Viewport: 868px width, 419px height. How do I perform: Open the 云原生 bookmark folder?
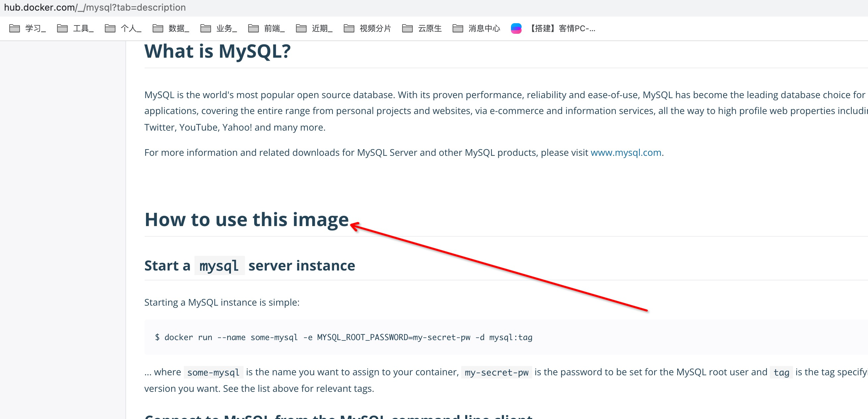click(422, 29)
